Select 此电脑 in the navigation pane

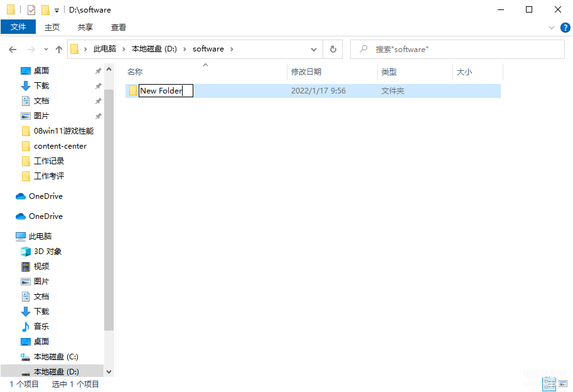(x=40, y=236)
